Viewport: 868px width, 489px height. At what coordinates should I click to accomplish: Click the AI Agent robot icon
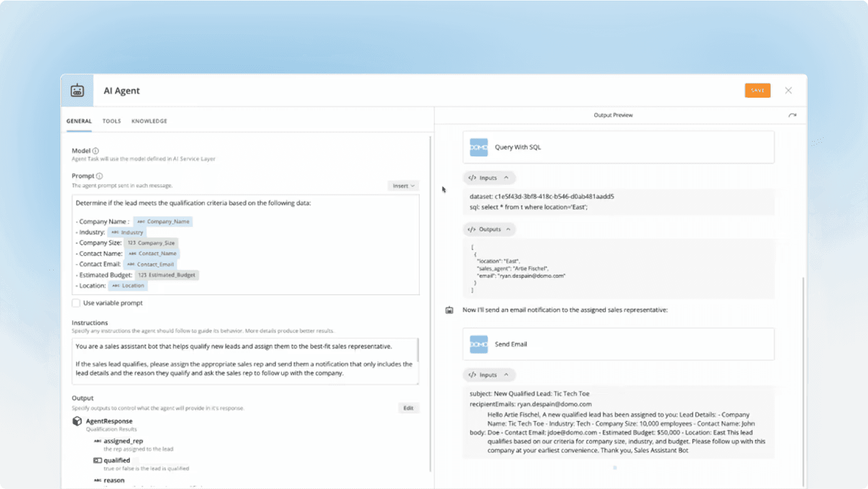point(77,91)
